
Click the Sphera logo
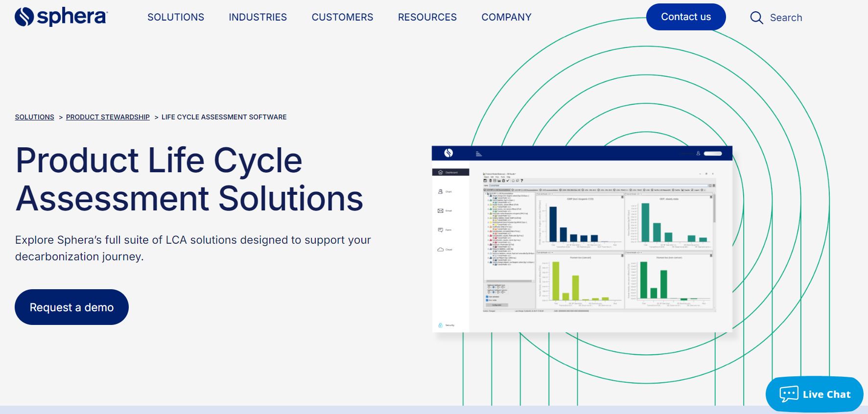61,17
